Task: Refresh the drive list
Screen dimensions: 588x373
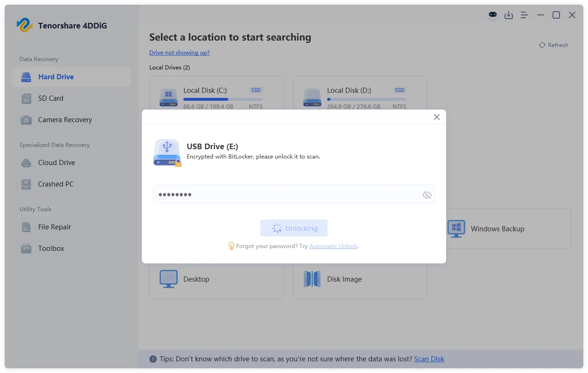Action: pyautogui.click(x=553, y=45)
